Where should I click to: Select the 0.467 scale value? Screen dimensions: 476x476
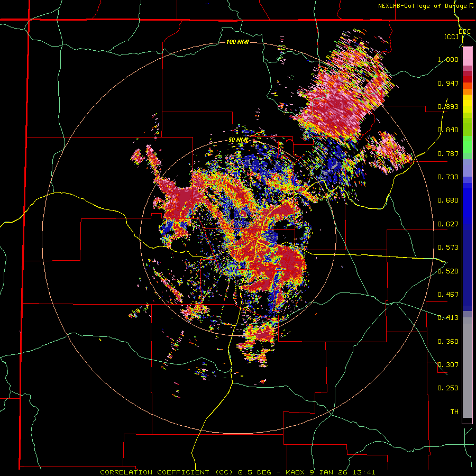click(448, 295)
